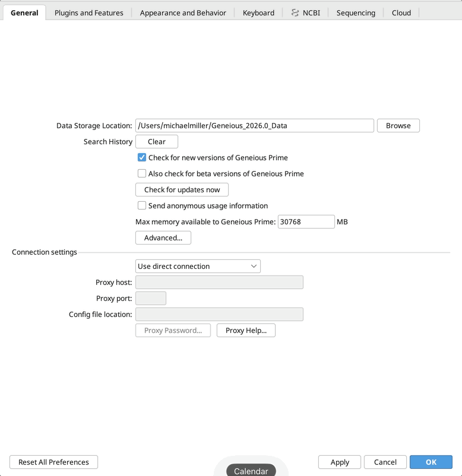Viewport: 462px width, 476px height.
Task: Clear the search history
Action: click(156, 141)
